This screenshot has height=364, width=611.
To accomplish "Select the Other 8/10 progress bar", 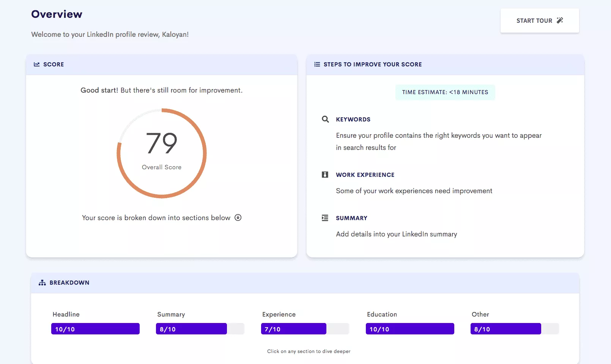I will tap(515, 329).
